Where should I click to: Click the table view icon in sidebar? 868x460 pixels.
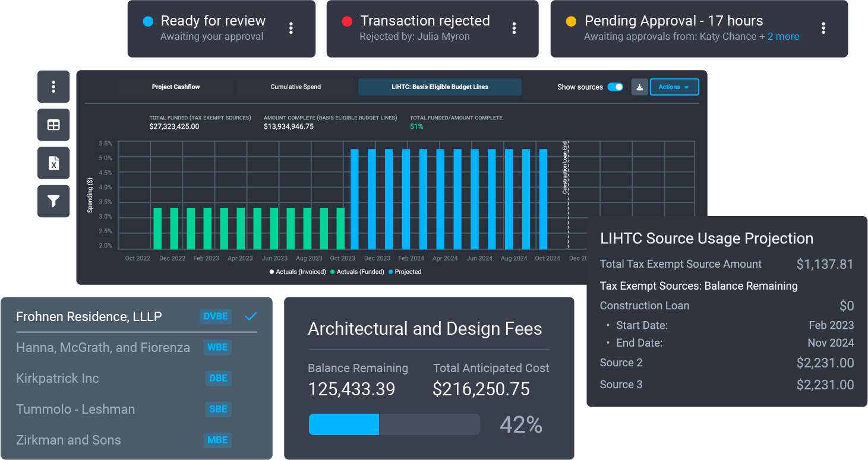pos(53,125)
